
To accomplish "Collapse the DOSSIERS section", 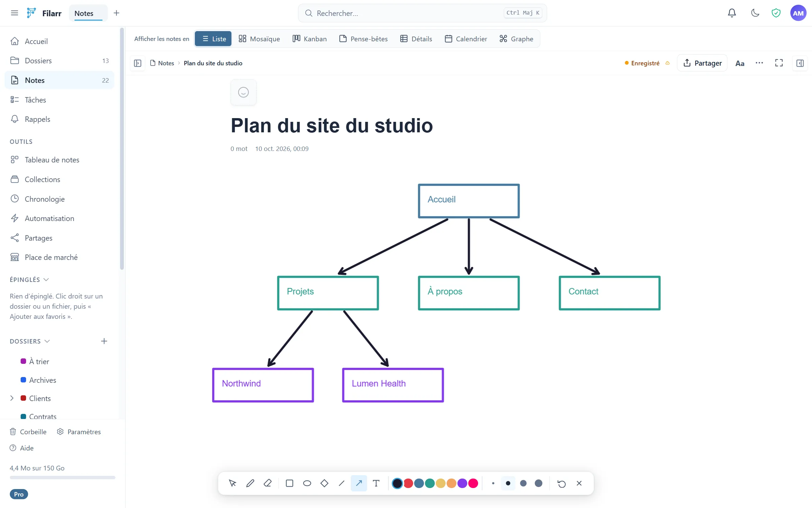I will point(30,341).
